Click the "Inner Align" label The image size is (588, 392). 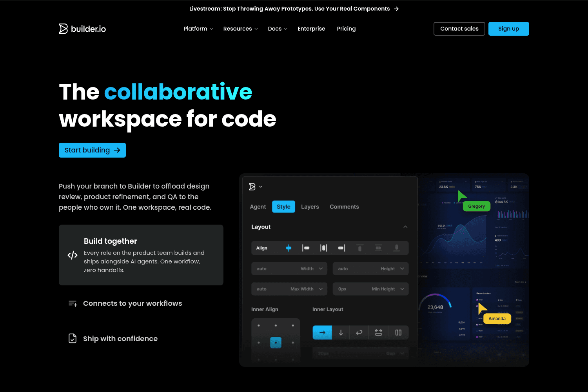click(x=265, y=309)
